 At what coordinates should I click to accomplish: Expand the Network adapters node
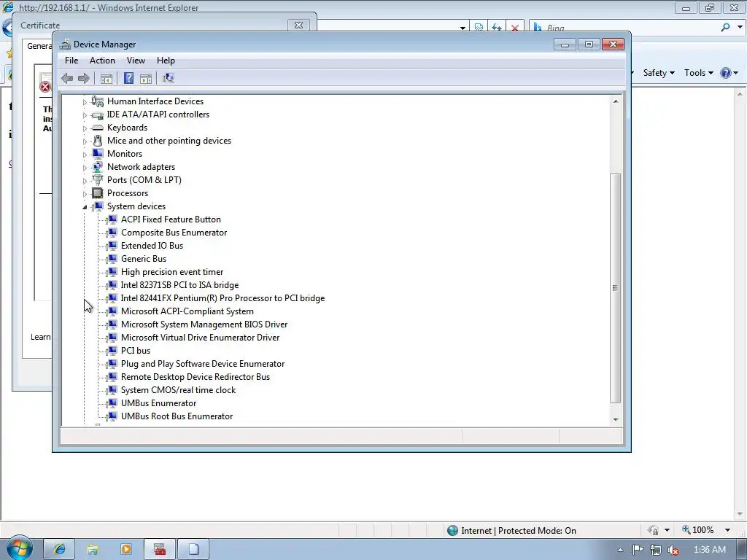coord(85,168)
